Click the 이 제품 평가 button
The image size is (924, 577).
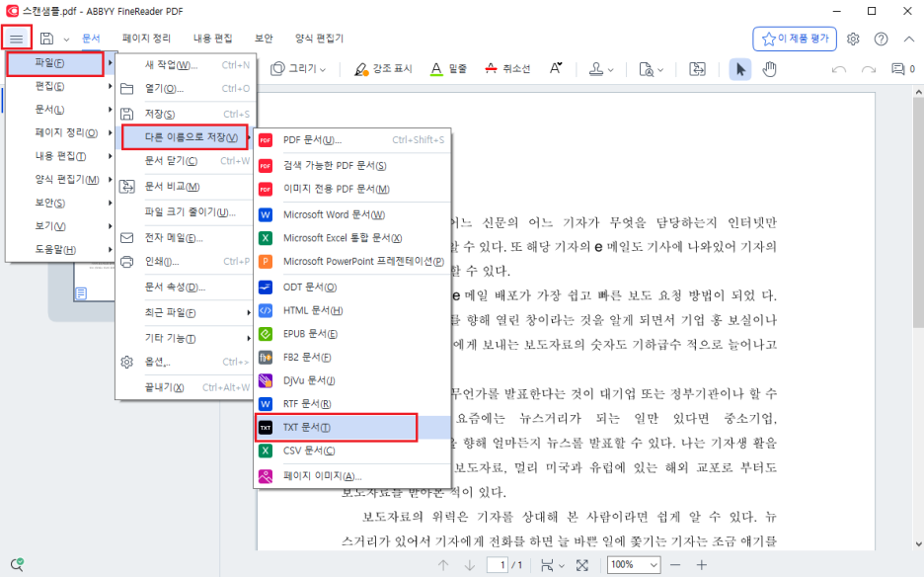[795, 39]
